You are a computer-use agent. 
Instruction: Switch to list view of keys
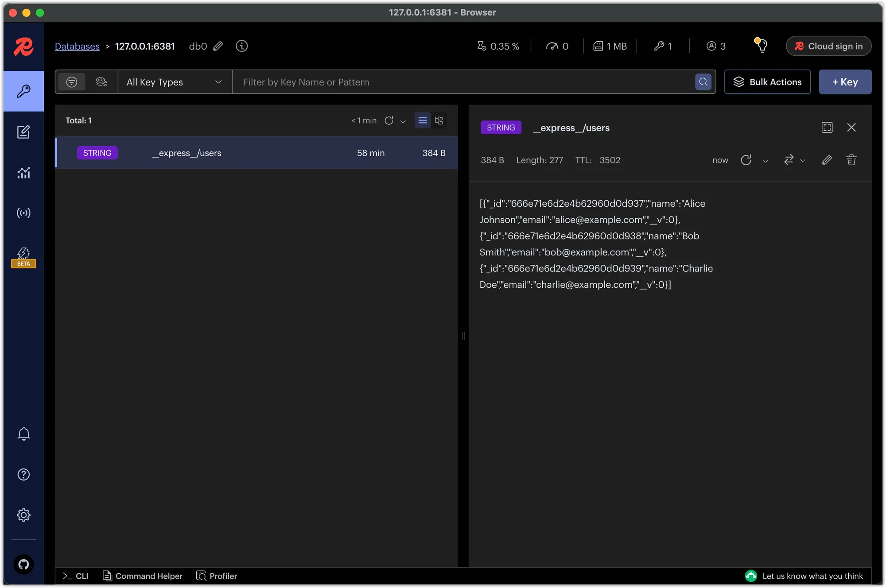pos(423,120)
